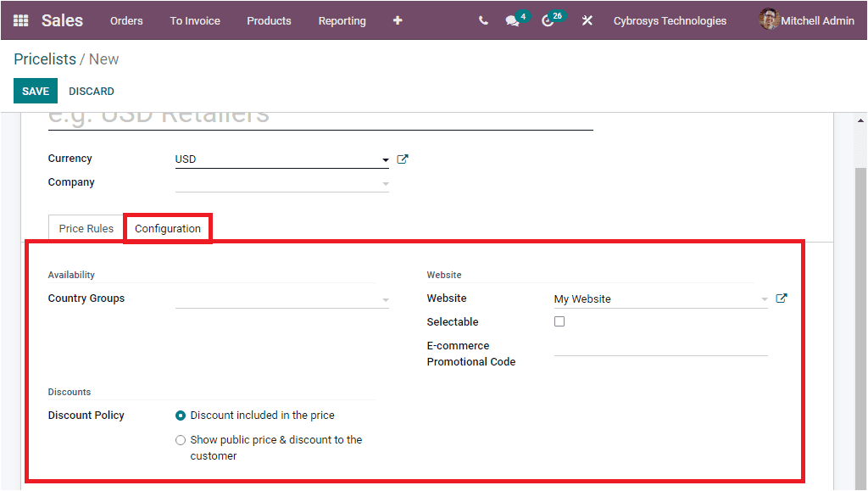The height and width of the screenshot is (491, 868).
Task: Click the SAVE button
Action: tap(35, 91)
